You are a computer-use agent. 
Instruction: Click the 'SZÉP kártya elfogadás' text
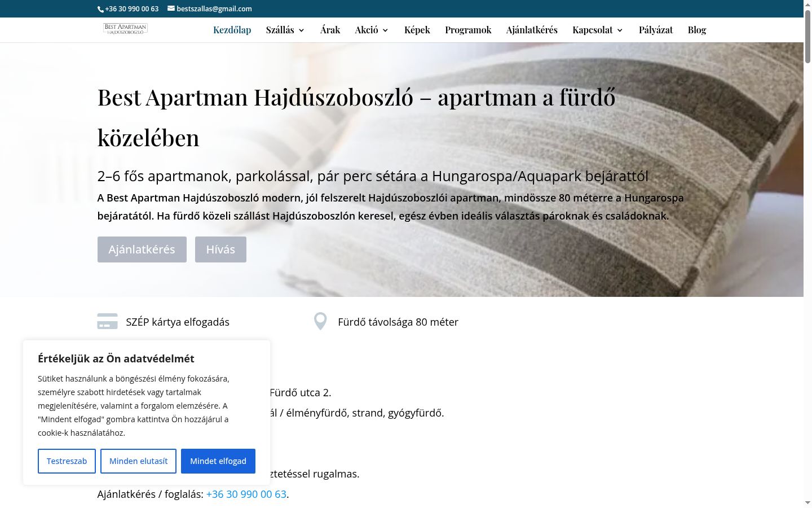(x=178, y=322)
